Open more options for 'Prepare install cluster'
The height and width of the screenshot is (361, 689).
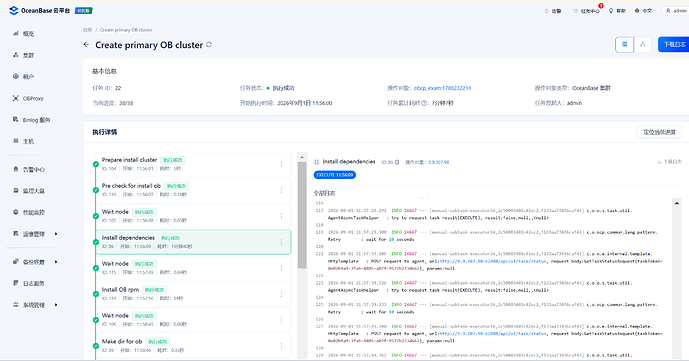point(281,164)
